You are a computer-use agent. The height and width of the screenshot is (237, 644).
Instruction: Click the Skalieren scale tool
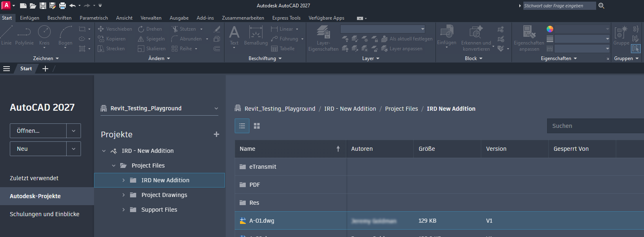(152, 49)
